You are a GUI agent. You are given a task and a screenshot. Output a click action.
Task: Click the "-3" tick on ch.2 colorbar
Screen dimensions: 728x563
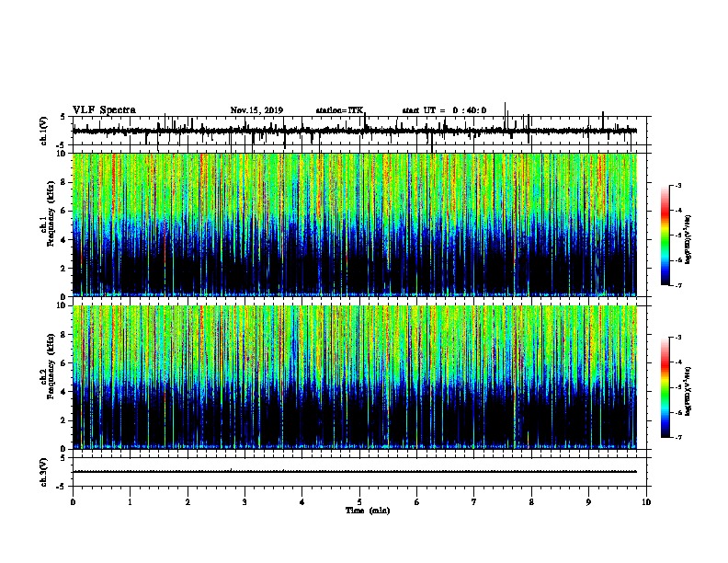[677, 338]
